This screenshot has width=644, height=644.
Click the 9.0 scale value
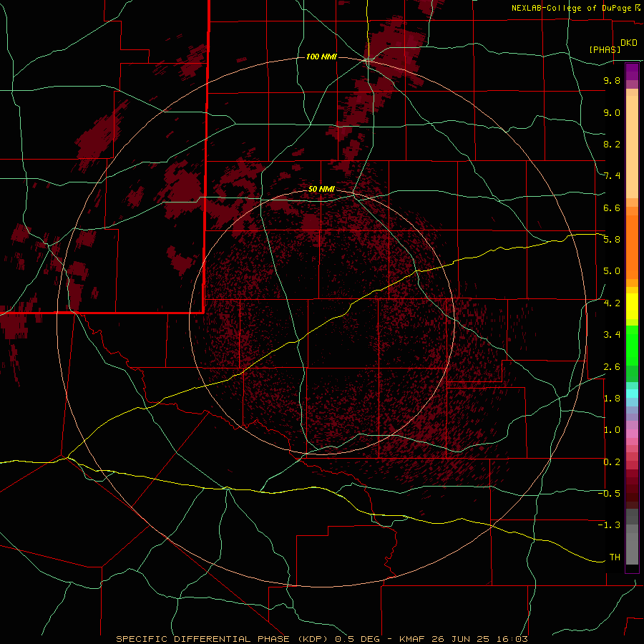[x=612, y=112]
